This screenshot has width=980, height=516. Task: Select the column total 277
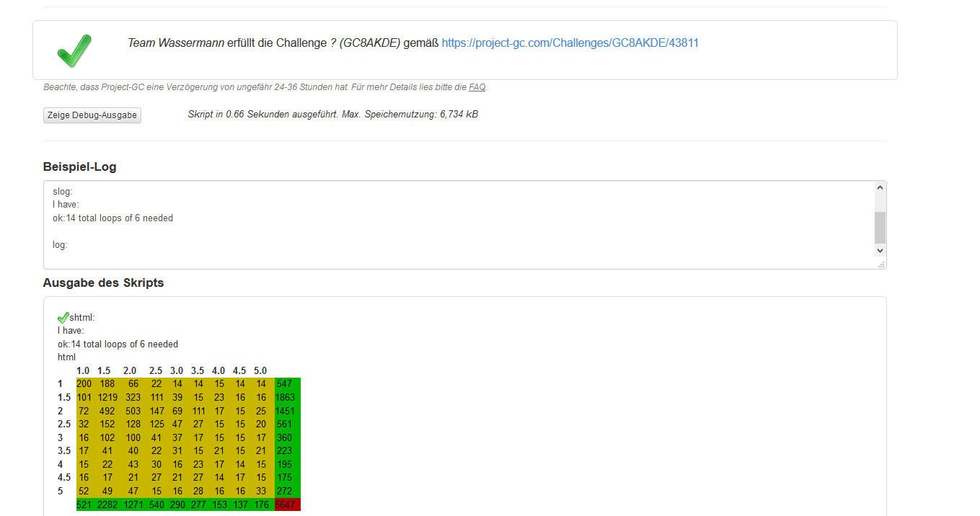point(198,504)
